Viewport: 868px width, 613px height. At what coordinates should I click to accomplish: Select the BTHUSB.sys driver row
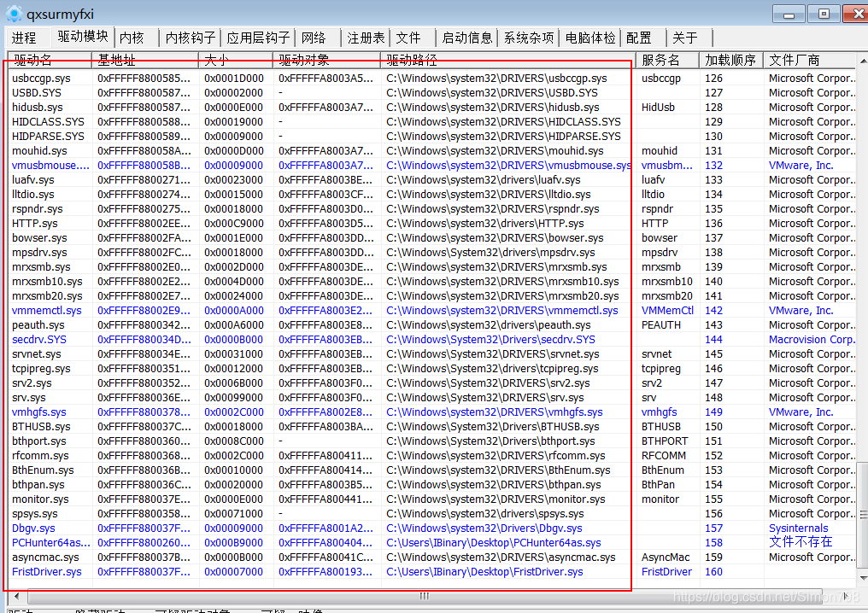(433, 427)
